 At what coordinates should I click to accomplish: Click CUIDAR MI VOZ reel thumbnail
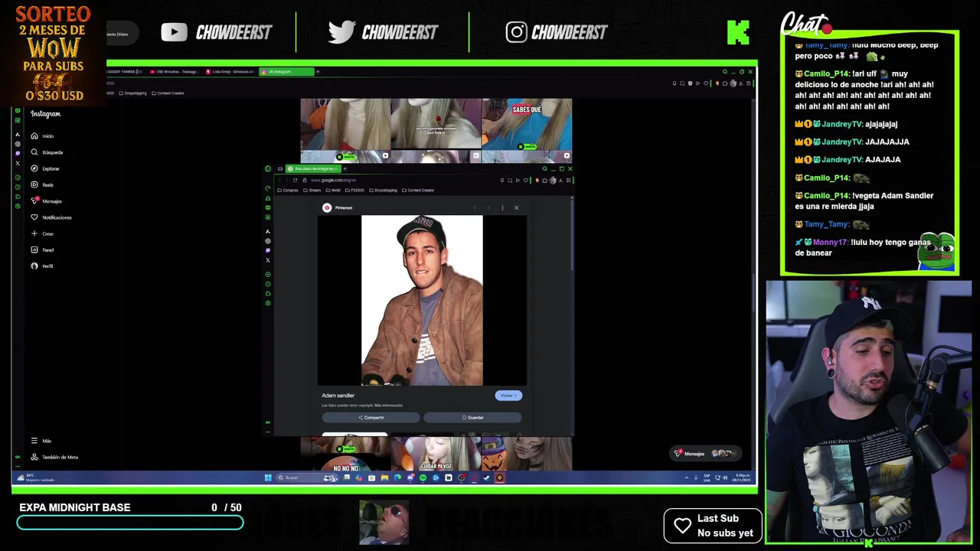tap(436, 455)
